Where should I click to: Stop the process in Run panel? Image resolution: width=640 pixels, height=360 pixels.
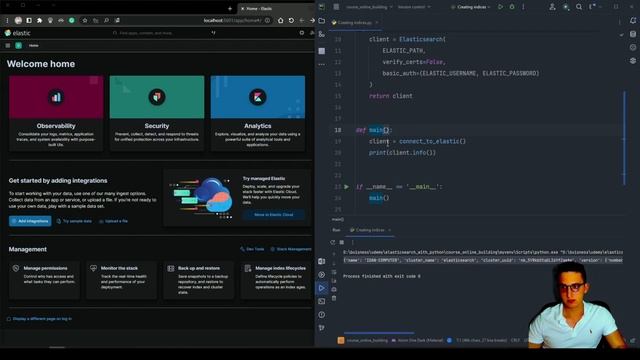click(x=342, y=242)
